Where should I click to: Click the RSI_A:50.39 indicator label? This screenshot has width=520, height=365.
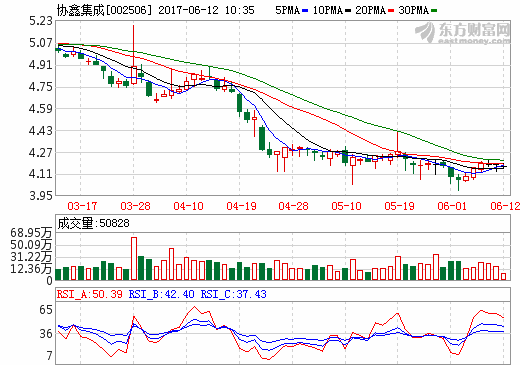click(90, 294)
